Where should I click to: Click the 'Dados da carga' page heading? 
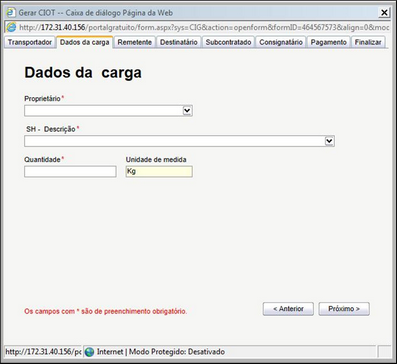coord(83,73)
